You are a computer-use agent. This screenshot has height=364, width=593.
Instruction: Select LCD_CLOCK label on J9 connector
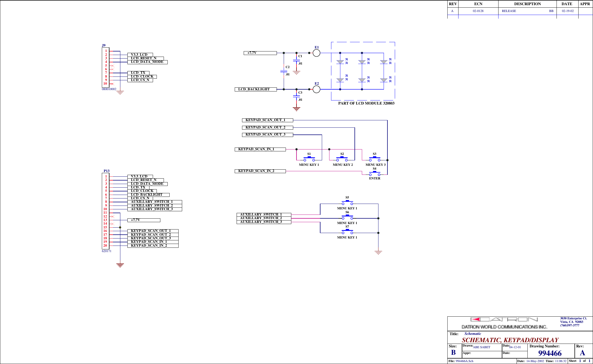142,77
